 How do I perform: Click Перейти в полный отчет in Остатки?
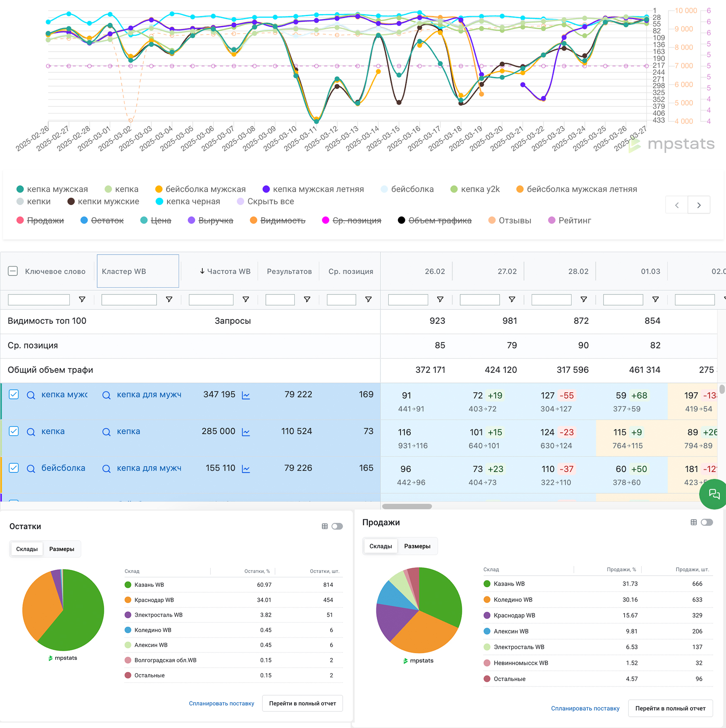(302, 703)
